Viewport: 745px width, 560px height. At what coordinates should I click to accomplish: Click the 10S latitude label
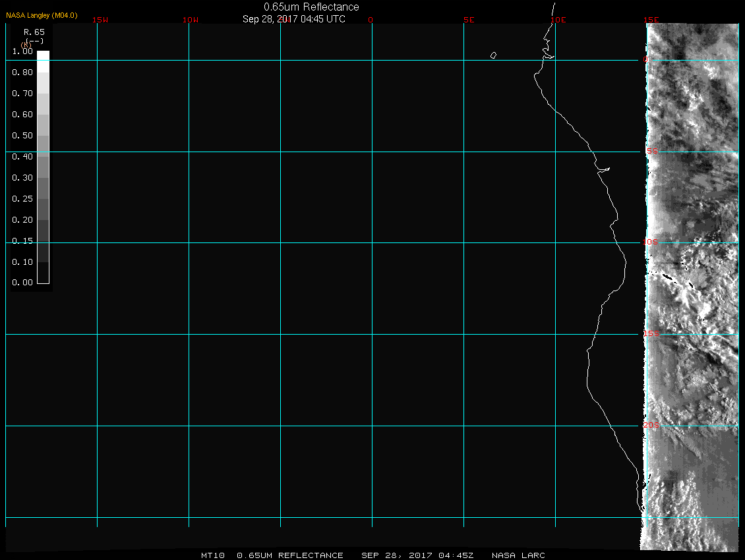[x=651, y=242]
